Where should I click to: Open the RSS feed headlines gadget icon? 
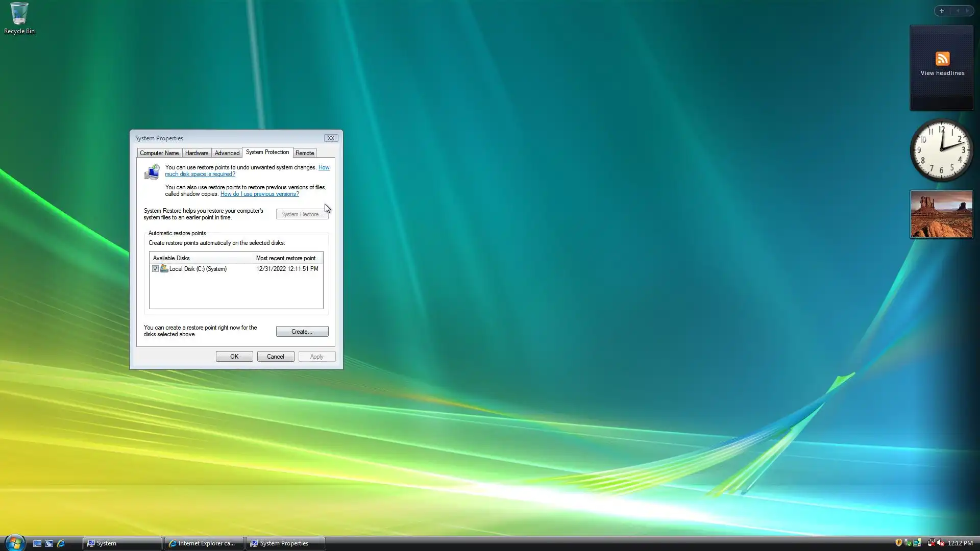pyautogui.click(x=942, y=59)
